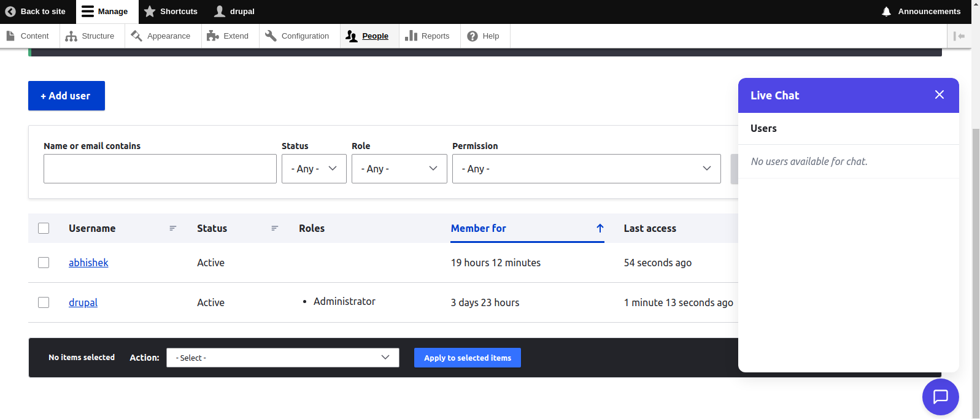Click the Username column sort icon
Viewport: 980px width, 419px height.
pyautogui.click(x=173, y=228)
